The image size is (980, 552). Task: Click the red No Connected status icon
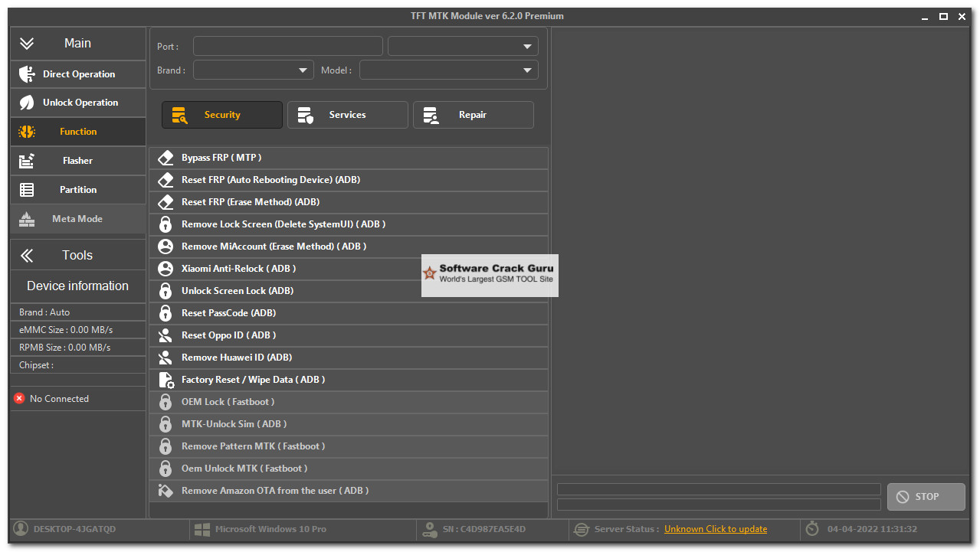coord(19,399)
